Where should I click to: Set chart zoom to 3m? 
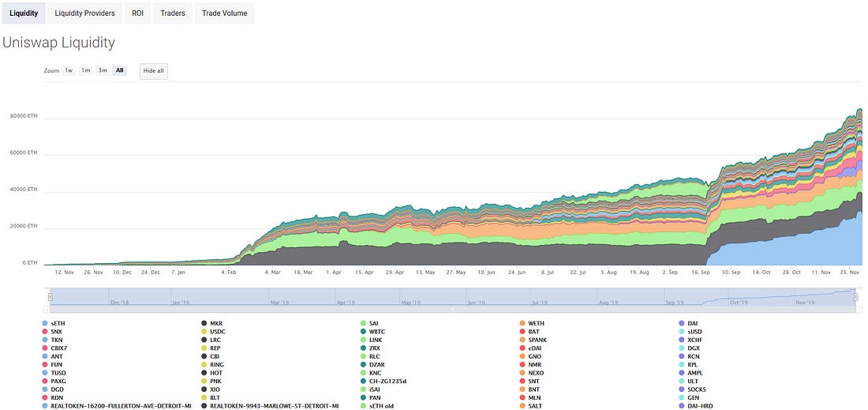tap(103, 70)
